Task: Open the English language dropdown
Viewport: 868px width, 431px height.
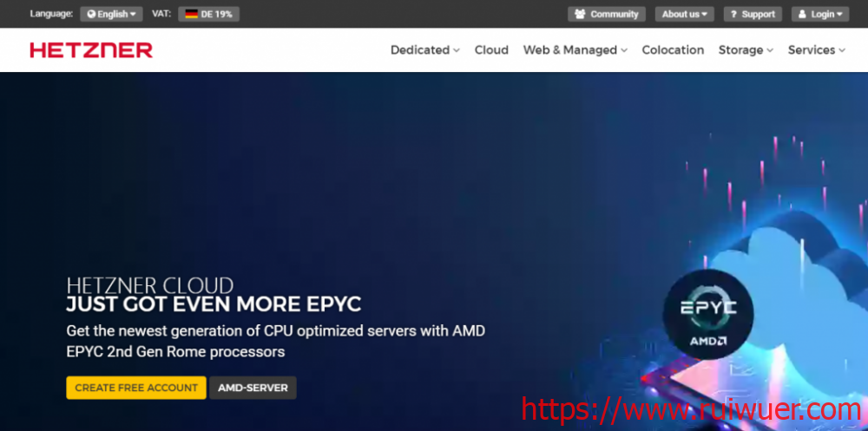Action: pos(111,15)
